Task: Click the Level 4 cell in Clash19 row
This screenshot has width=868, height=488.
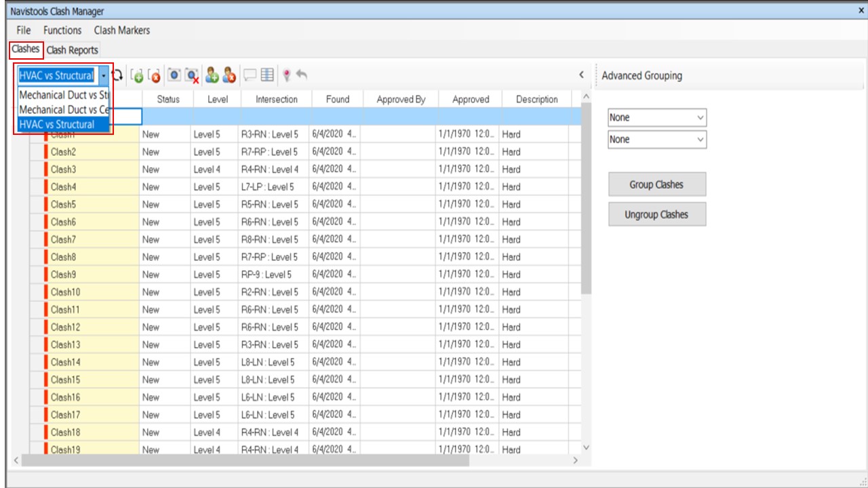Action: click(x=216, y=450)
